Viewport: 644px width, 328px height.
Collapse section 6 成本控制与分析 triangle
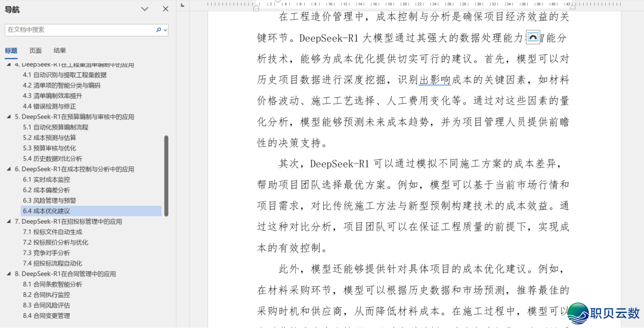pos(9,169)
